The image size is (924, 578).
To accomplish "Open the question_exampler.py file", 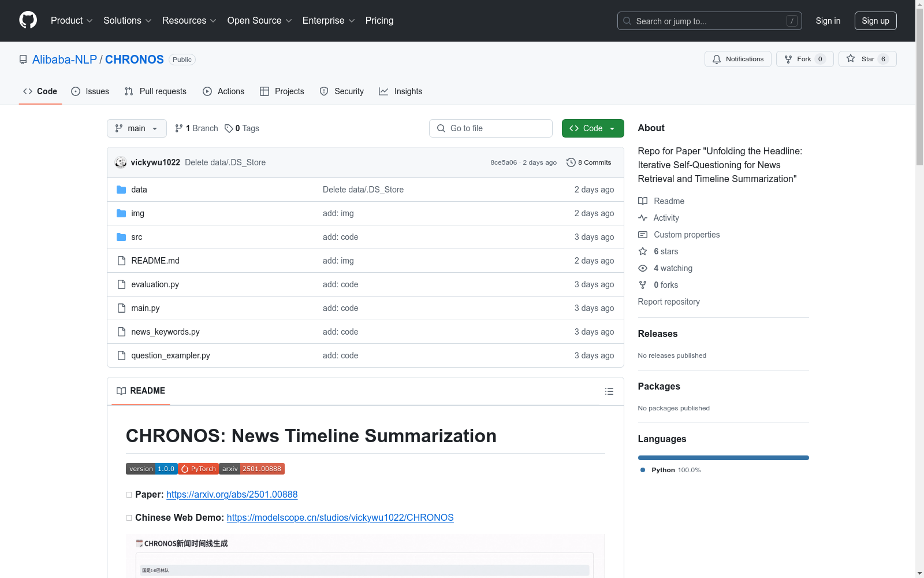I will click(171, 355).
